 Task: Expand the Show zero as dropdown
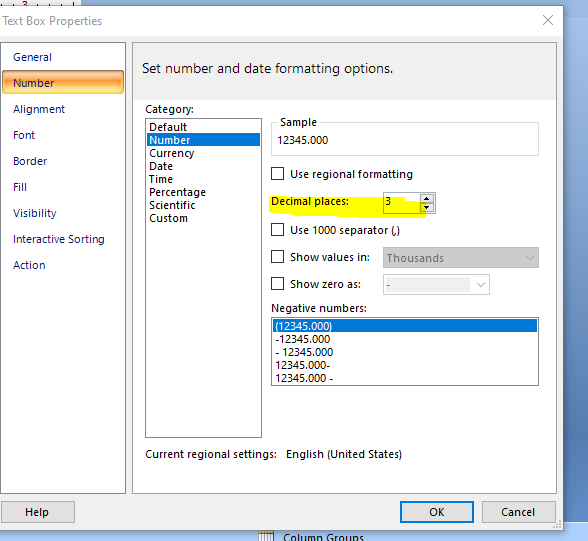click(436, 285)
